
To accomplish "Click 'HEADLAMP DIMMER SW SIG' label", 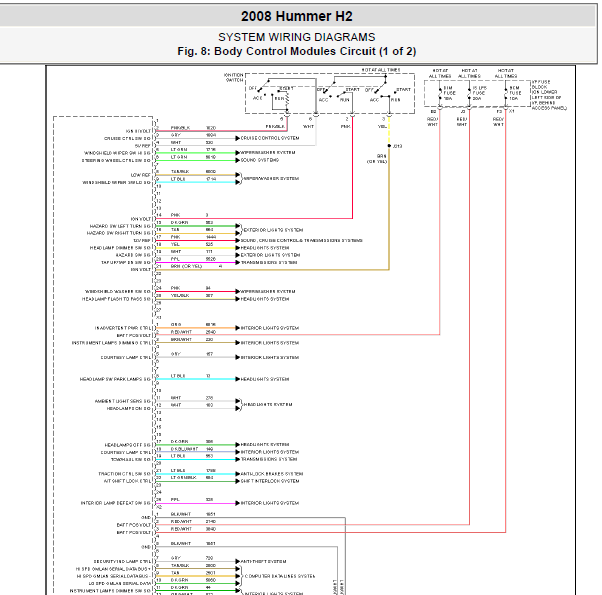I will tap(120, 248).
